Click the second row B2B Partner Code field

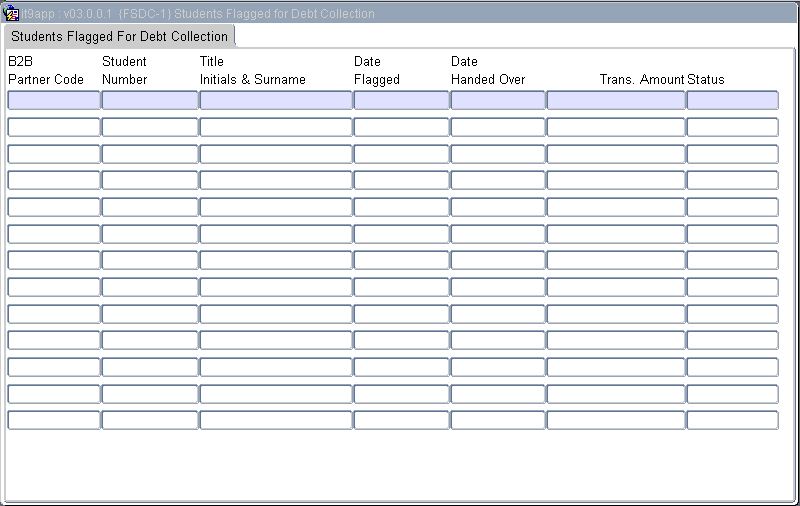[54, 127]
